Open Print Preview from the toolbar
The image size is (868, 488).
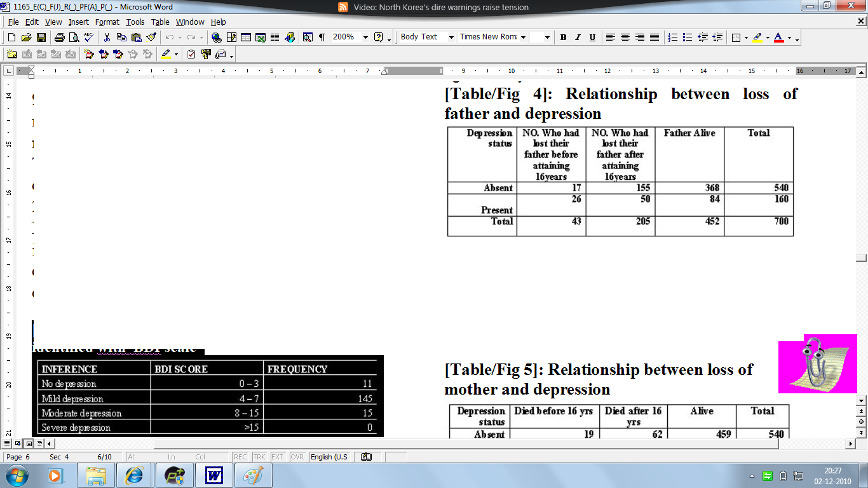[x=73, y=37]
